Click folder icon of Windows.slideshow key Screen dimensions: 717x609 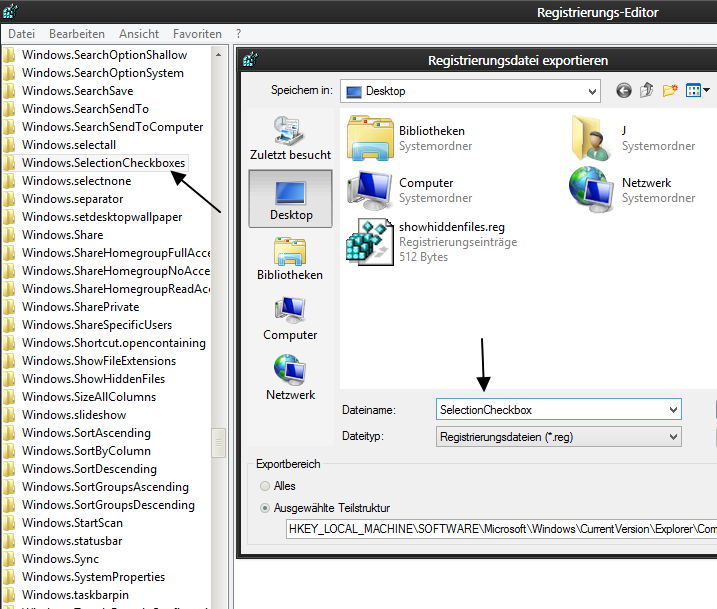(x=9, y=415)
